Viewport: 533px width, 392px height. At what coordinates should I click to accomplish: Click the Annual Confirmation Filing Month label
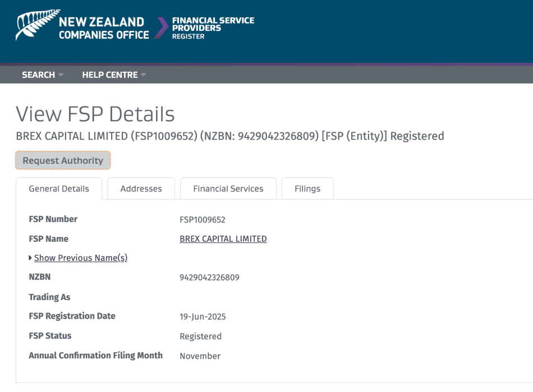pyautogui.click(x=95, y=356)
